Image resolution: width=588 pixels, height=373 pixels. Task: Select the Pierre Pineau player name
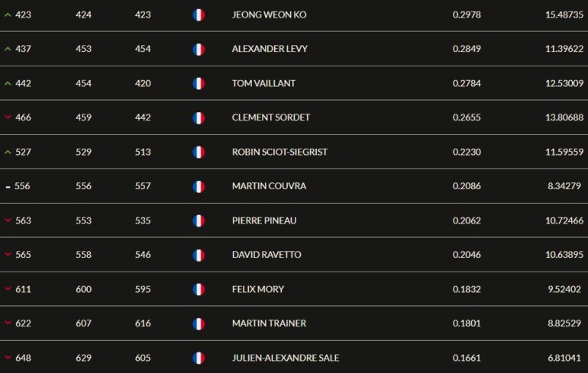[264, 220]
